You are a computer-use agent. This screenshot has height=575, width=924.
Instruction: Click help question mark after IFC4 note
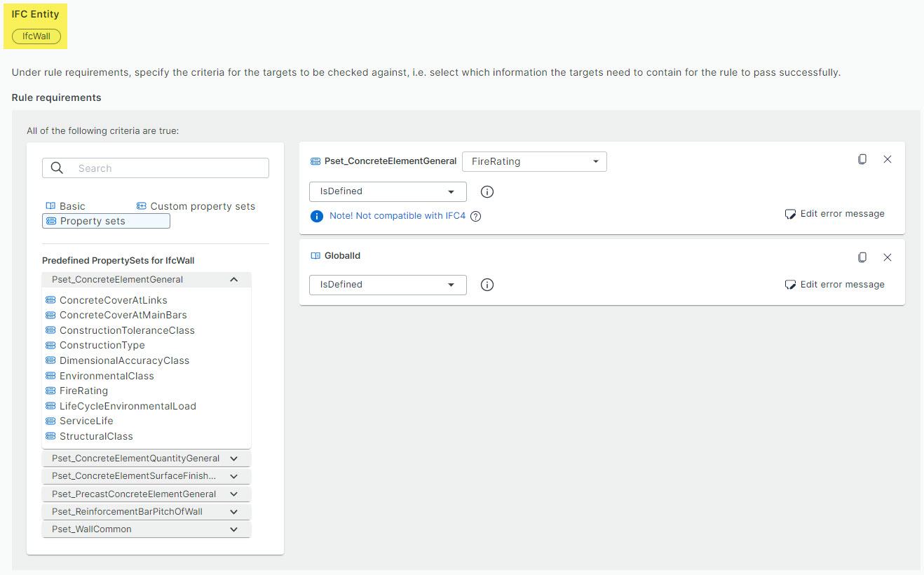476,216
